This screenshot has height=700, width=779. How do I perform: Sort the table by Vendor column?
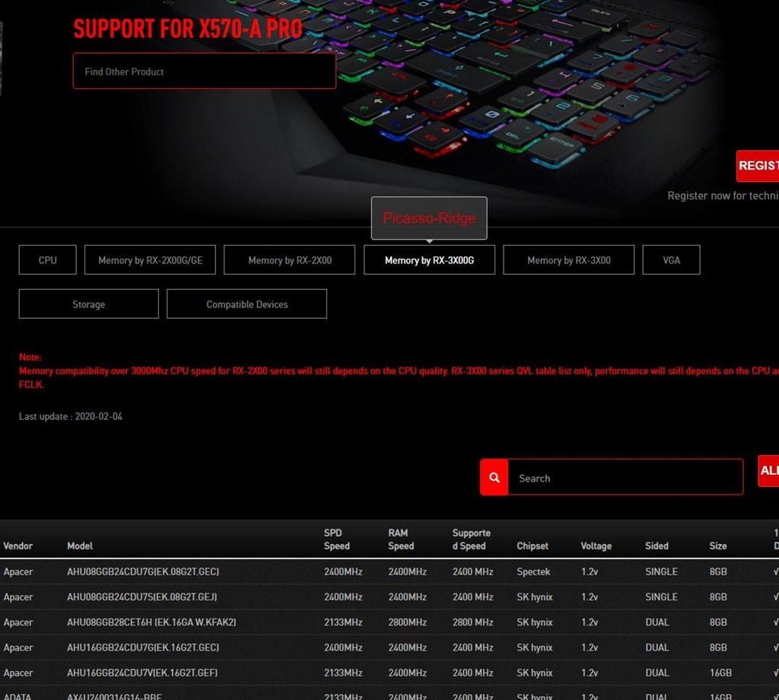(x=17, y=546)
